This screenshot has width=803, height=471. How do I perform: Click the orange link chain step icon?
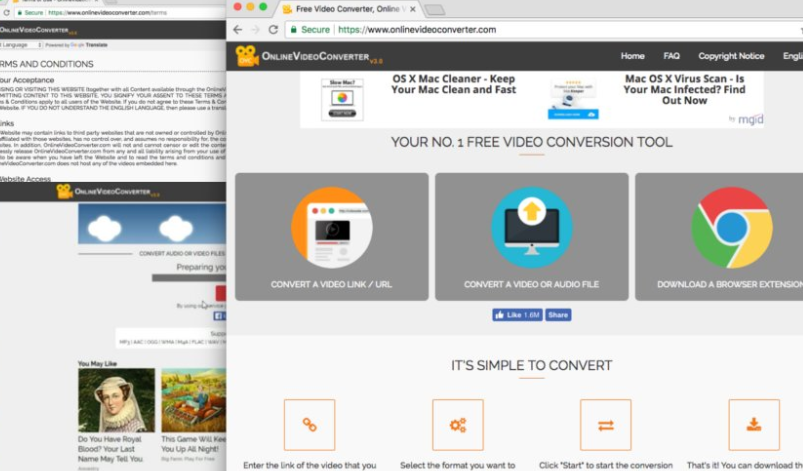point(309,424)
